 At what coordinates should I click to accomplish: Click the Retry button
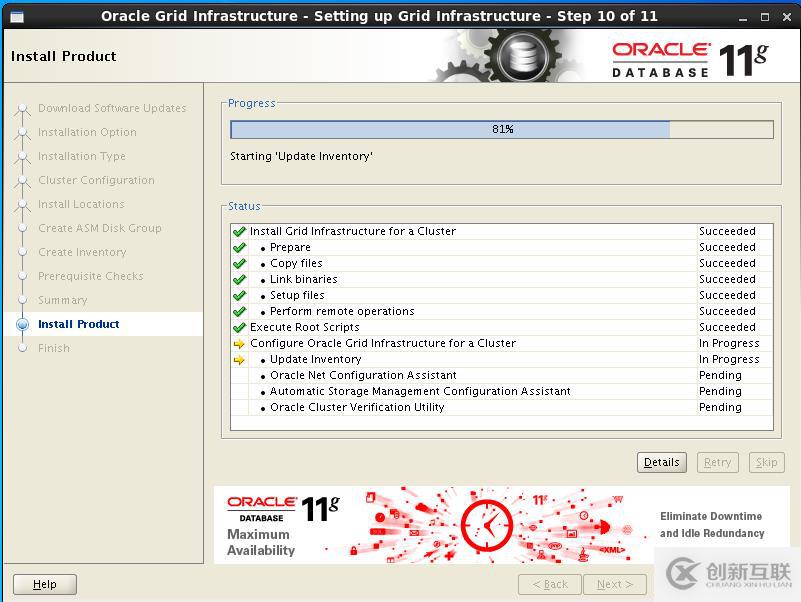(x=718, y=462)
